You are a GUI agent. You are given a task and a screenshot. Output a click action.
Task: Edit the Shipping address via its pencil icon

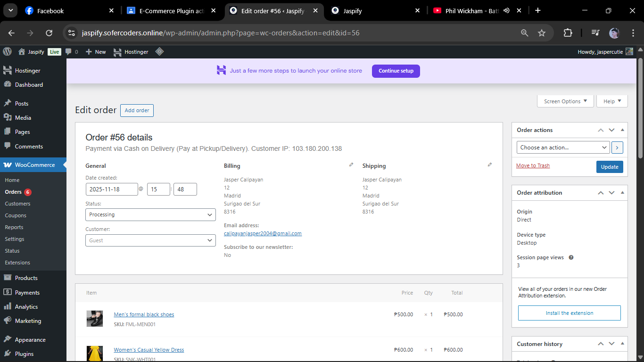(x=489, y=164)
